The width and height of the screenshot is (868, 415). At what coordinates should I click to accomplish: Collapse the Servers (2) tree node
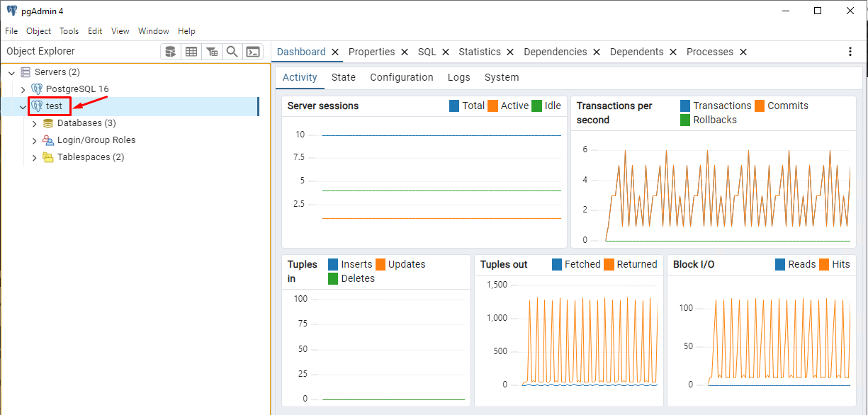pyautogui.click(x=11, y=72)
